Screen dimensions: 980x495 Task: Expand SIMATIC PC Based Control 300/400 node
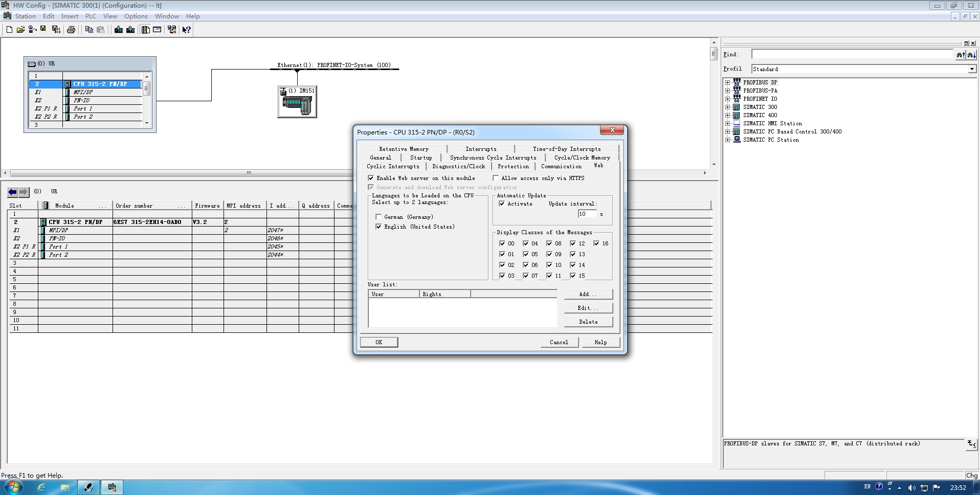[x=727, y=131]
